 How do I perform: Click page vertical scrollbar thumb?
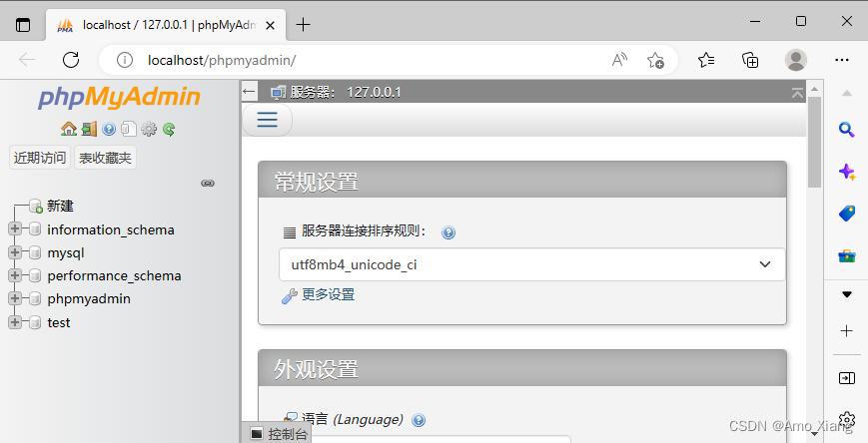pos(814,142)
